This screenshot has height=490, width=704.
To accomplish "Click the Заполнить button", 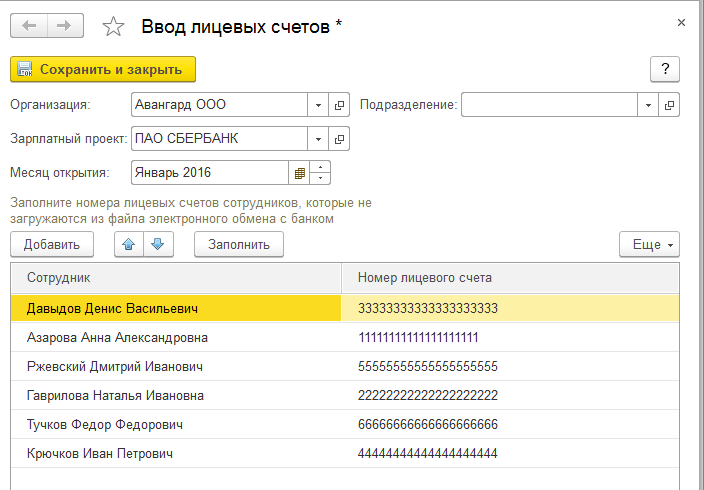I will (239, 244).
